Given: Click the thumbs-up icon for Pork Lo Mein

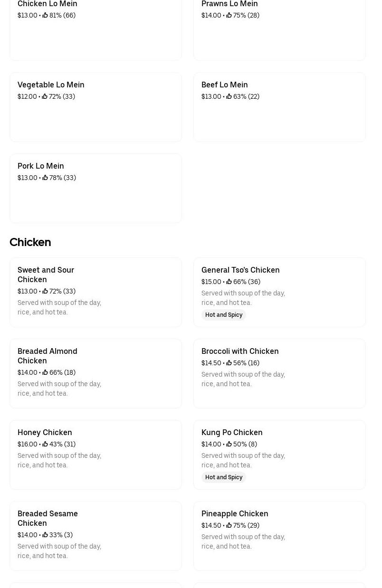Looking at the screenshot, I should [45, 178].
